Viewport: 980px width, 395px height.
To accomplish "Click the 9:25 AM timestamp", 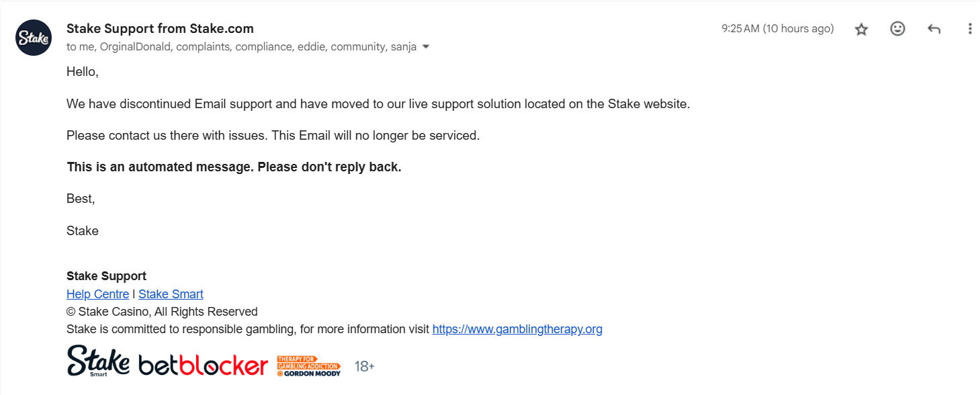I will 778,29.
